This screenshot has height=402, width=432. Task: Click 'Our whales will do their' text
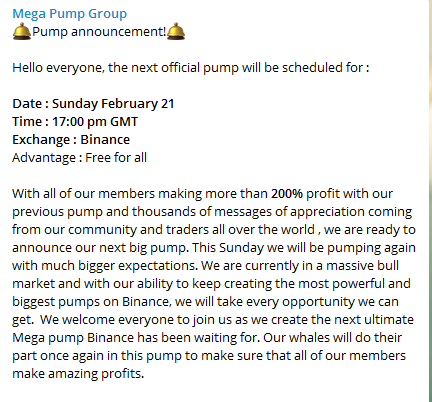tap(332, 338)
